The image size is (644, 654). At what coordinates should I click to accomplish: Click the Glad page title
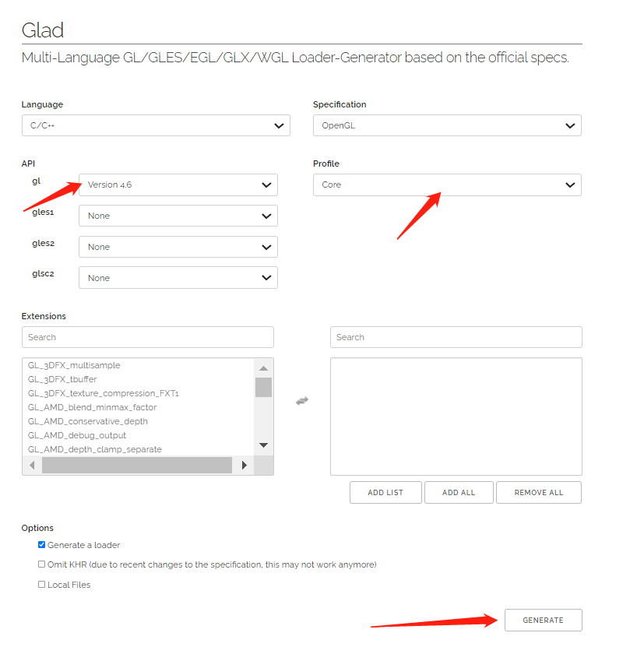43,30
